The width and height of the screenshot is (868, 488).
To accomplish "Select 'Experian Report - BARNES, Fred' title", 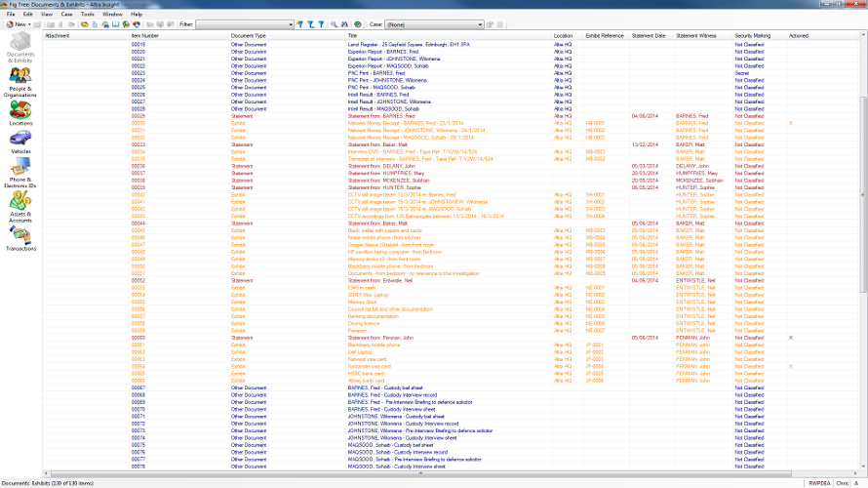I will click(x=383, y=52).
